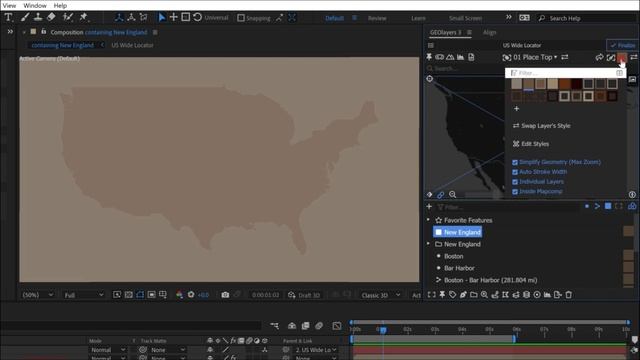Click the tag icon in GEOlayers bottom toolbar

pos(453,294)
